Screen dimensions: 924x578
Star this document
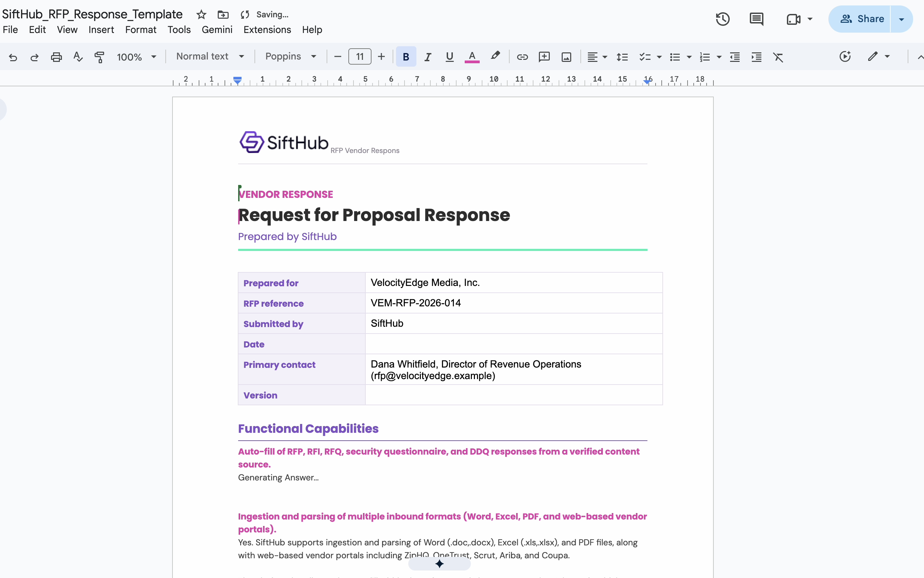[201, 15]
